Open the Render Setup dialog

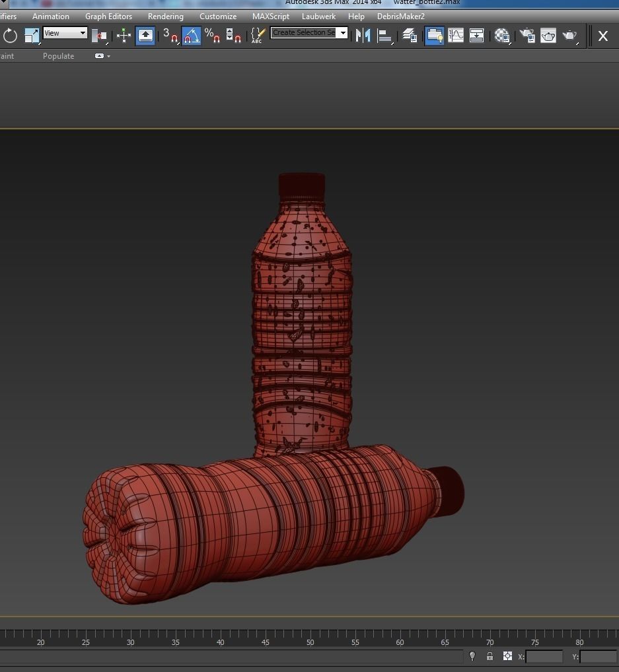(527, 36)
